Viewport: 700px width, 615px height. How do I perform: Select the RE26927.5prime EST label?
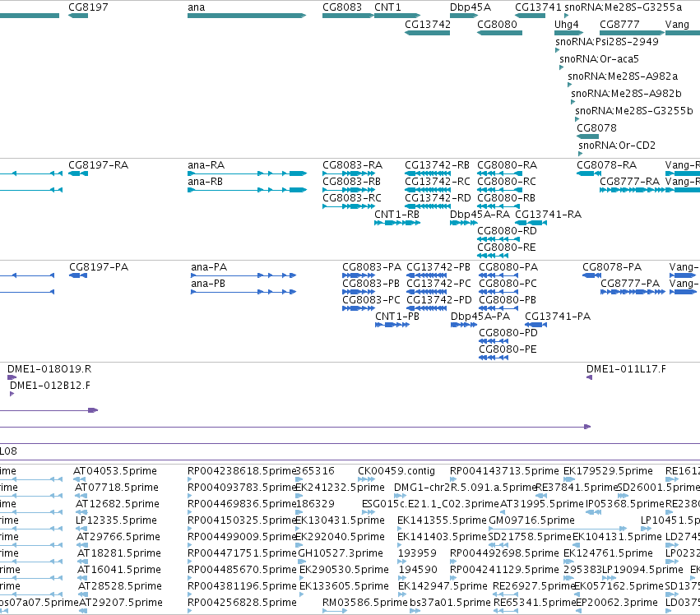[x=533, y=586]
